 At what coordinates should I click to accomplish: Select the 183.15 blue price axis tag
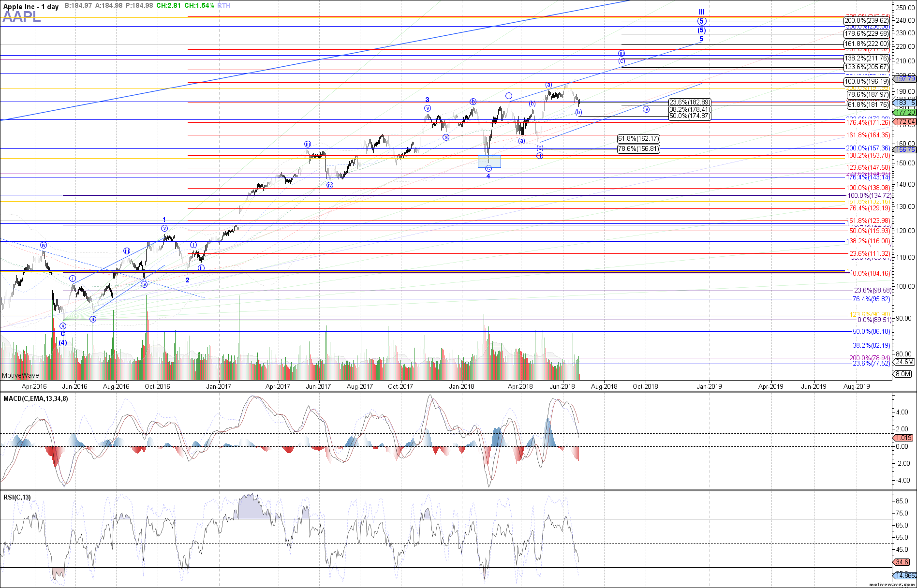[x=905, y=103]
